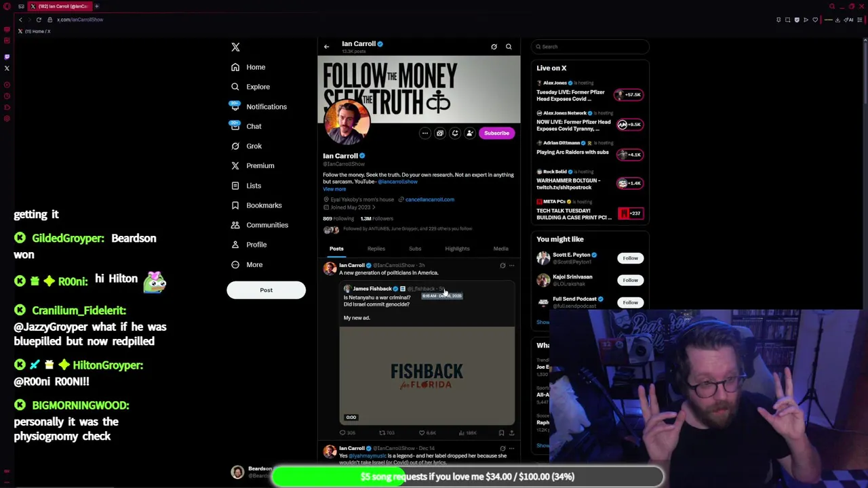Click the X logo in the sidebar
868x488 pixels.
(x=235, y=47)
